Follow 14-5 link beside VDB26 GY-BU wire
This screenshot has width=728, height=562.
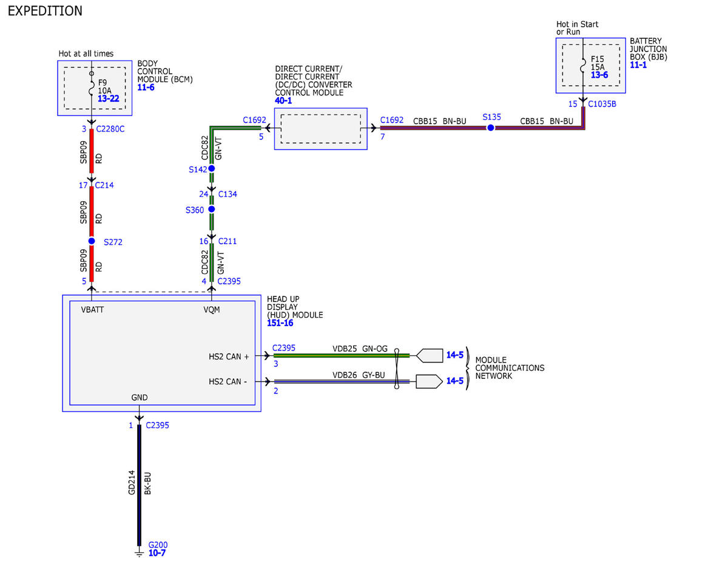(455, 381)
